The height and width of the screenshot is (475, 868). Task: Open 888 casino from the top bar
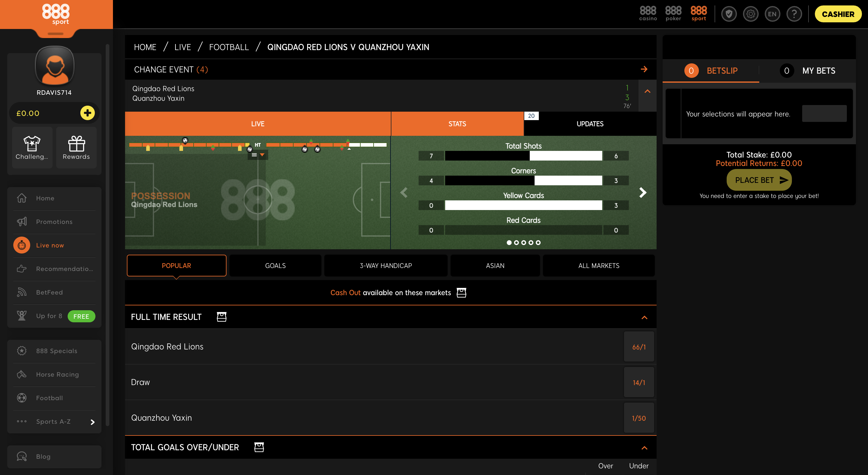648,14
